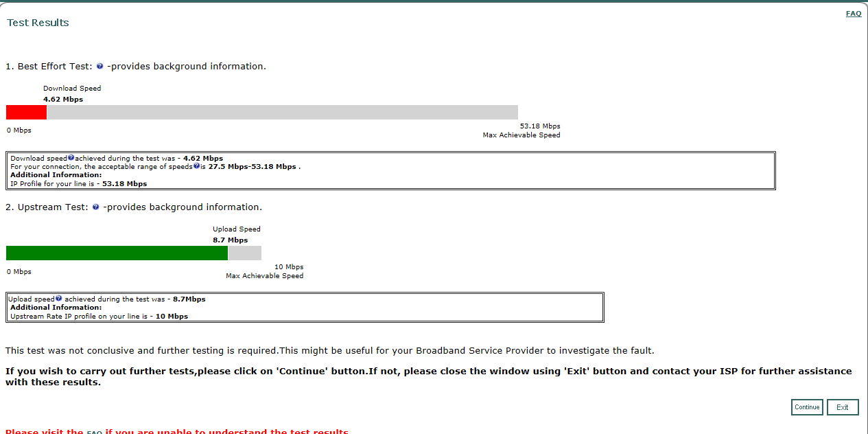
Task: Click the 4.62 Mbps label above download bar
Action: pyautogui.click(x=63, y=100)
